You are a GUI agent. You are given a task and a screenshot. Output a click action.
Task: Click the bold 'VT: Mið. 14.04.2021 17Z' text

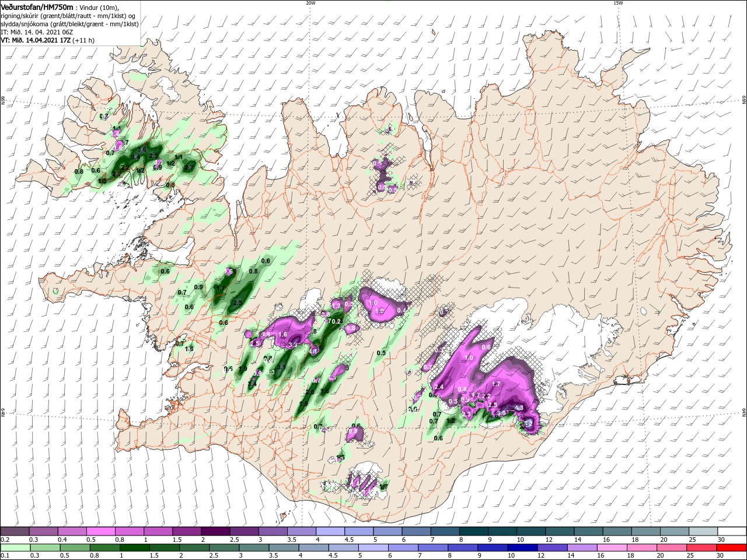pos(36,40)
